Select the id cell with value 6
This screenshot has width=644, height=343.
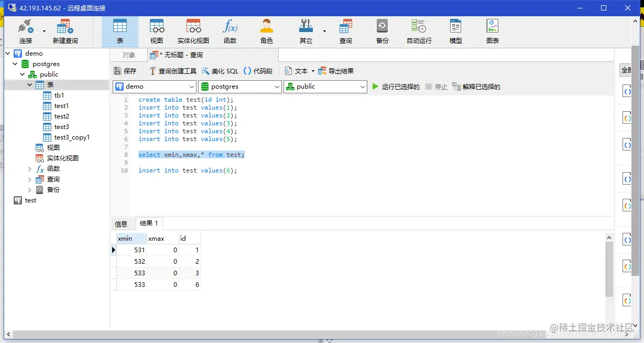190,285
